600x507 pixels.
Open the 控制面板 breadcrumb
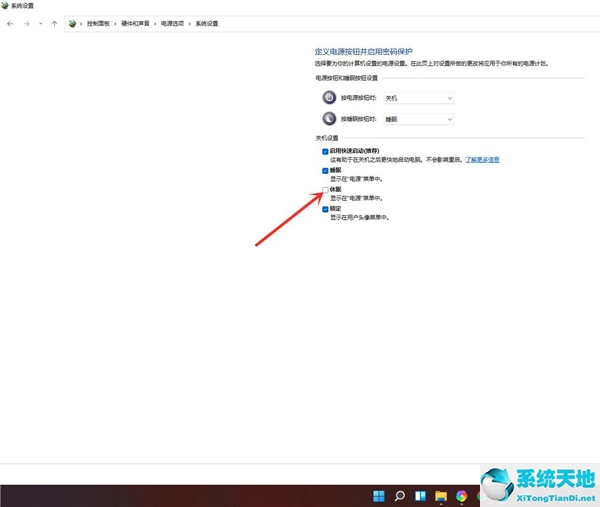coord(98,24)
